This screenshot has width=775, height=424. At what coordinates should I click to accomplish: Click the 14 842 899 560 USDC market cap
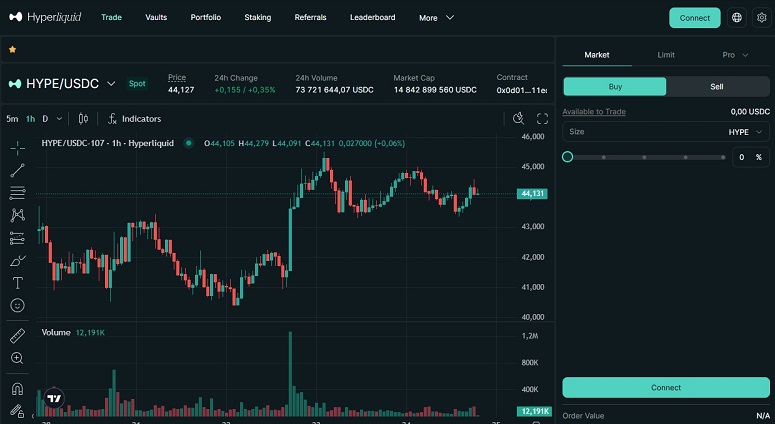coord(435,90)
